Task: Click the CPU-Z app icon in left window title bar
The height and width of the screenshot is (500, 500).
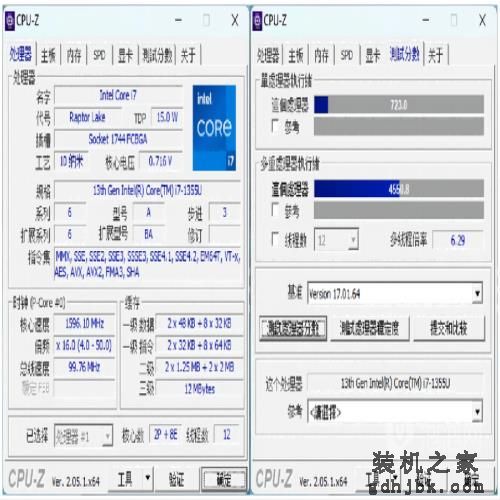Action: point(10,21)
